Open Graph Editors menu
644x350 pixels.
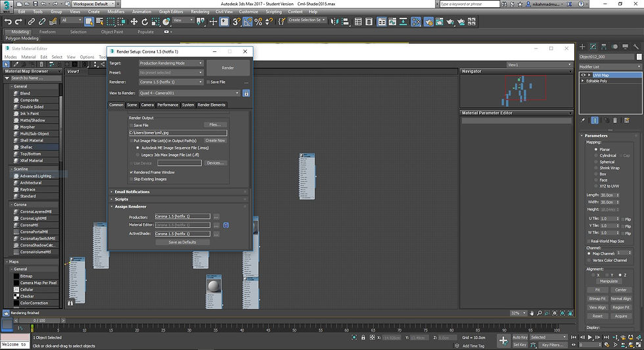click(171, 12)
